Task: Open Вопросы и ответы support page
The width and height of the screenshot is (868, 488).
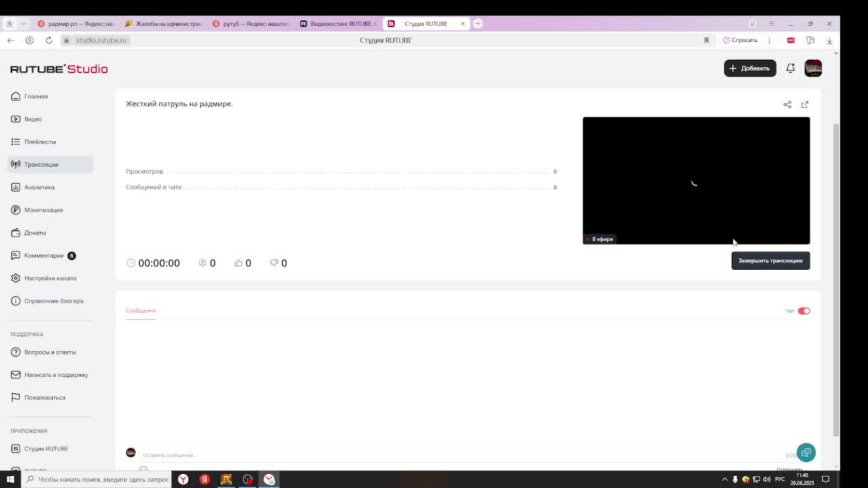Action: (x=50, y=352)
